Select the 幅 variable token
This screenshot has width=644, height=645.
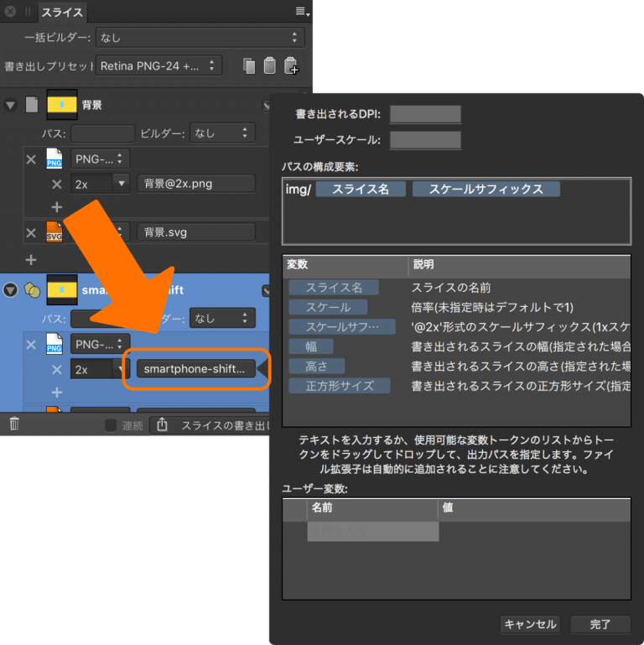tap(311, 346)
